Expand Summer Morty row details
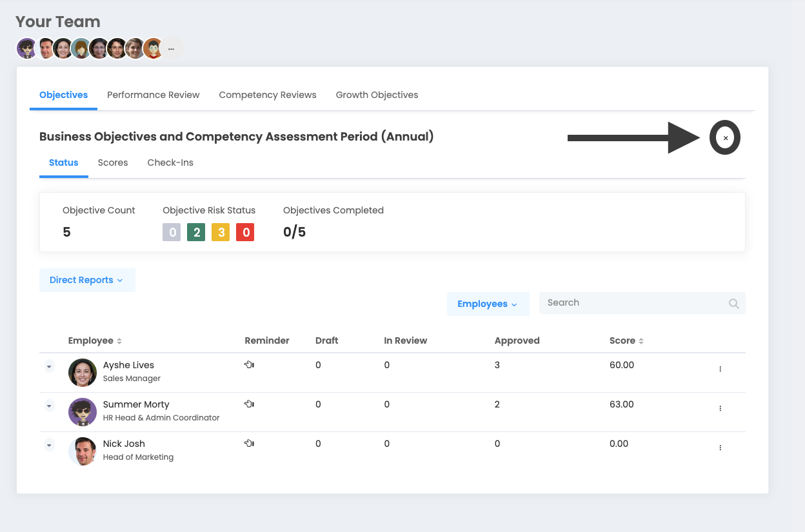 tap(50, 406)
